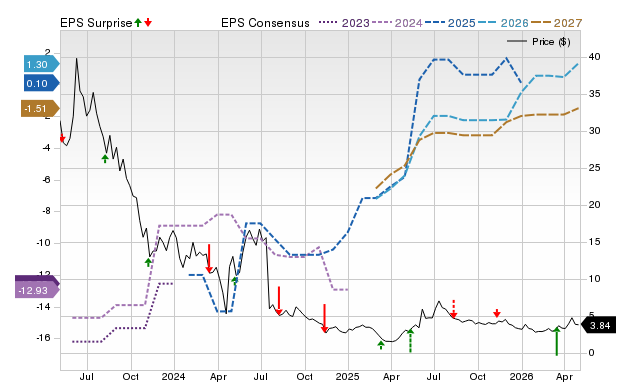This screenshot has height=382, width=640.
Task: Click the 2024 x-axis label
Action: (173, 376)
